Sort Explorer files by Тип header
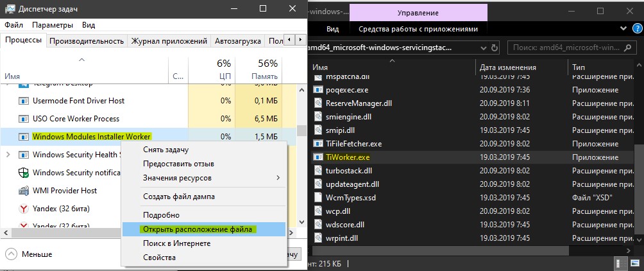Image resolution: width=644 pixels, height=271 pixels. 601,67
